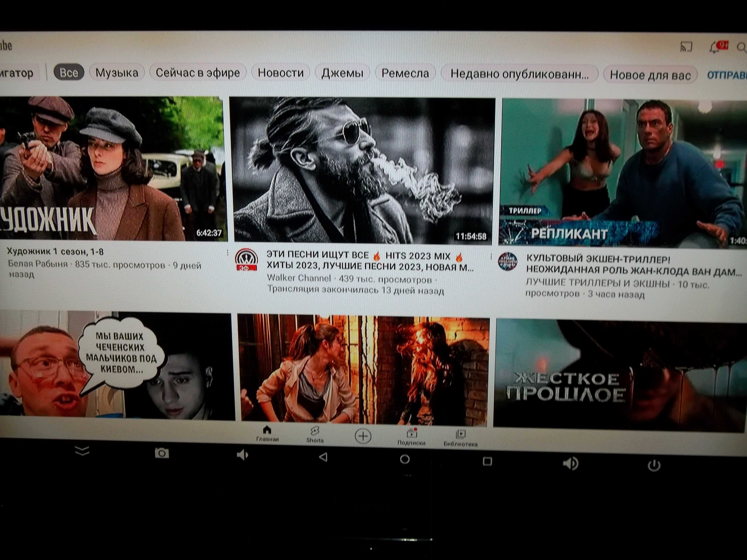Open the Shorts tab
The image size is (747, 560).
(315, 435)
